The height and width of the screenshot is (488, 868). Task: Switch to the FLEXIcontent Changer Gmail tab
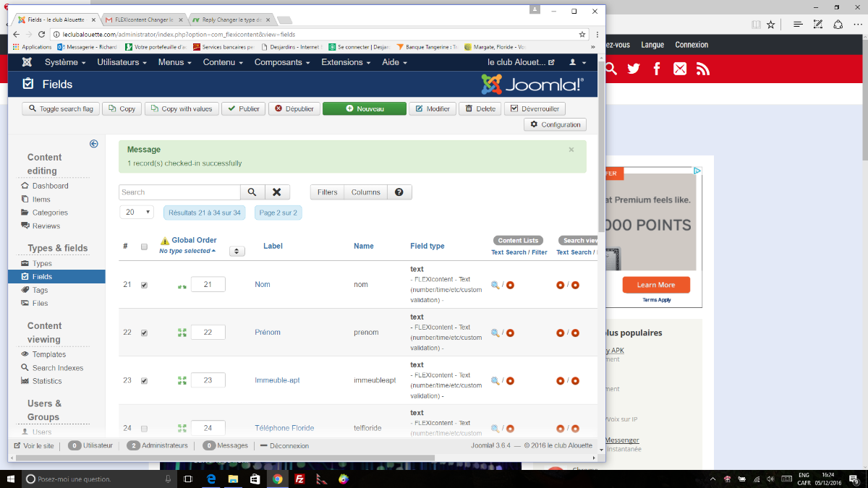pos(144,20)
